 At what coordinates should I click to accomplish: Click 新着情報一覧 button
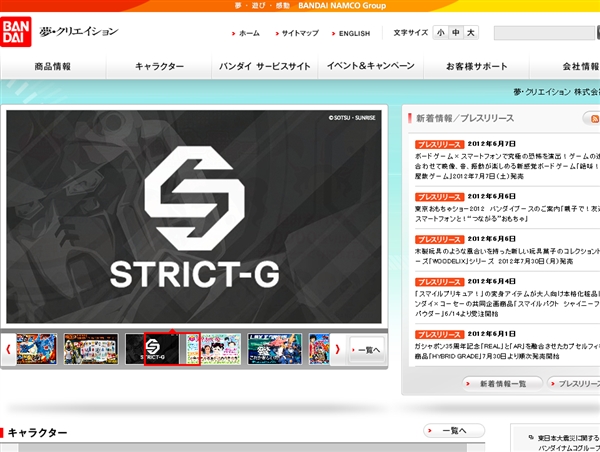pyautogui.click(x=502, y=383)
